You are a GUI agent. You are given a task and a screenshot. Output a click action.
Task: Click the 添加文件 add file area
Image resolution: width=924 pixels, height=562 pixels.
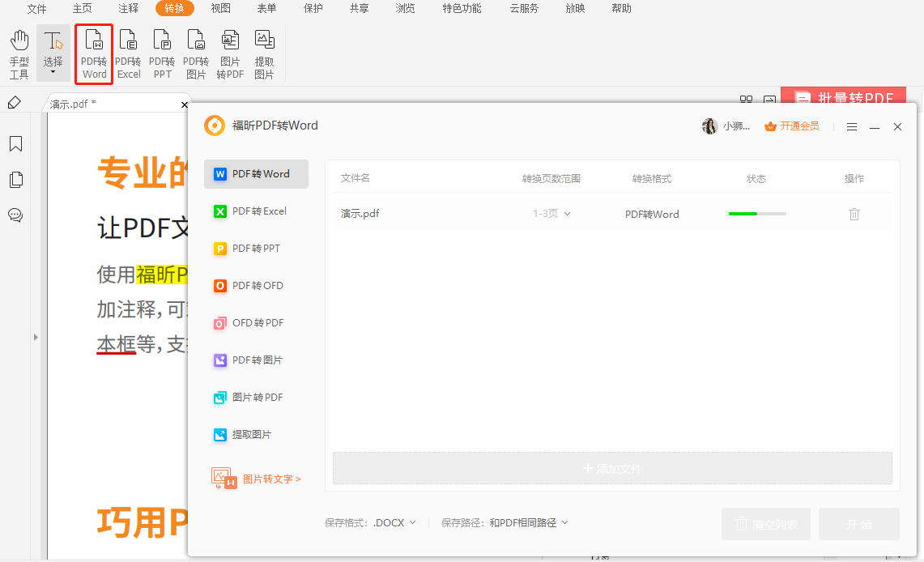click(x=612, y=468)
